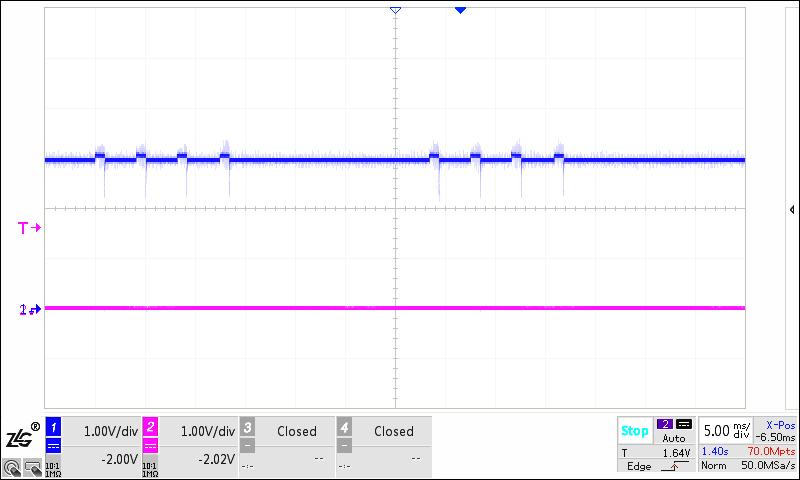This screenshot has height=480, width=800.
Task: Click channel 1 offset -2.00V
Action: pos(119,460)
